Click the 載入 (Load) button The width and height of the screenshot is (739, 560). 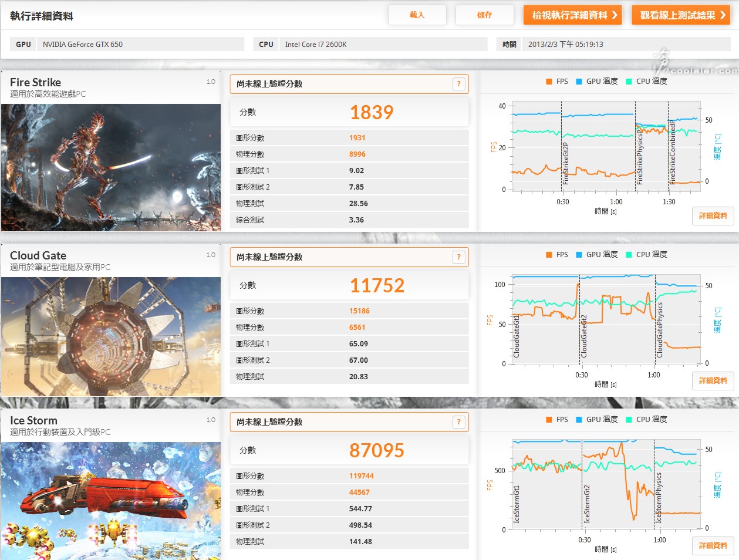click(417, 15)
